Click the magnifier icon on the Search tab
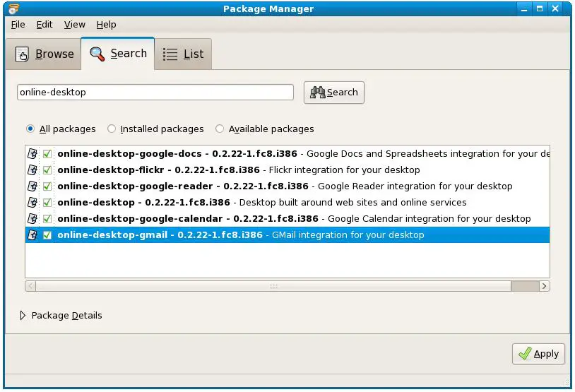The width and height of the screenshot is (575, 392). click(x=97, y=54)
